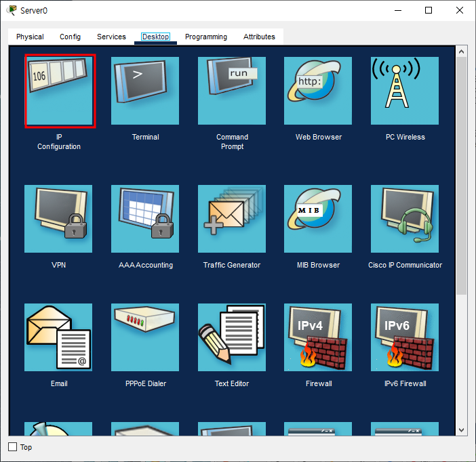Click the "Text Editor" label text
Image resolution: width=476 pixels, height=462 pixels.
tap(232, 383)
